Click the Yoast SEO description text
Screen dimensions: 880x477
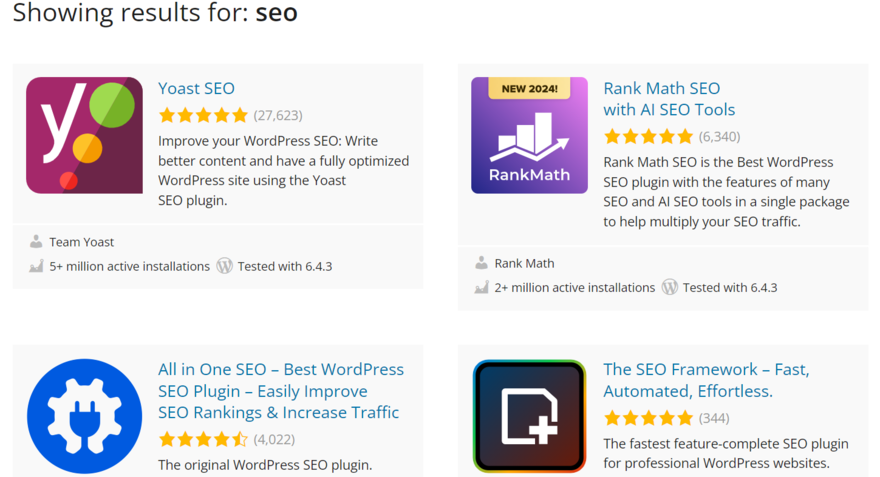tap(283, 171)
